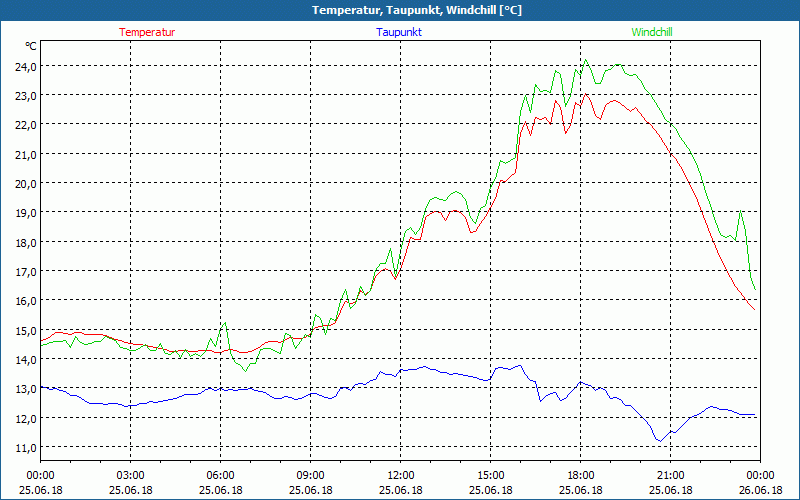Click the 21:00 time axis label
This screenshot has height=500, width=800.
point(670,476)
